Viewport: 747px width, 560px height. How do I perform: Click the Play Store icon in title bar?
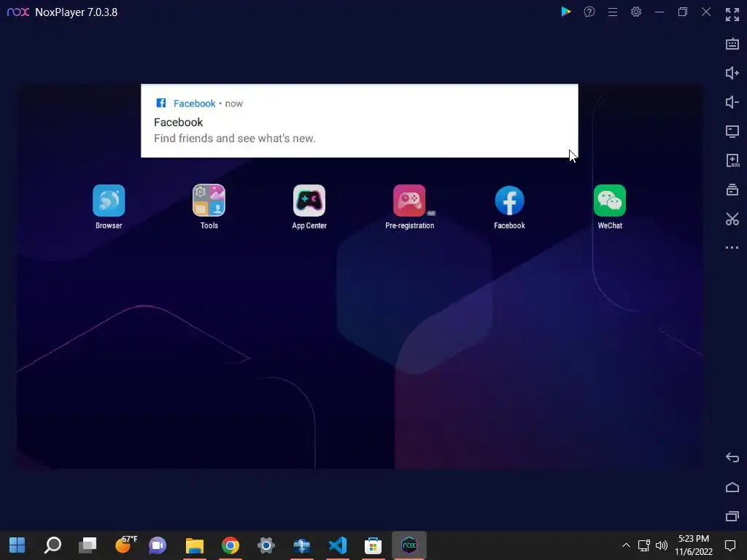tap(566, 12)
